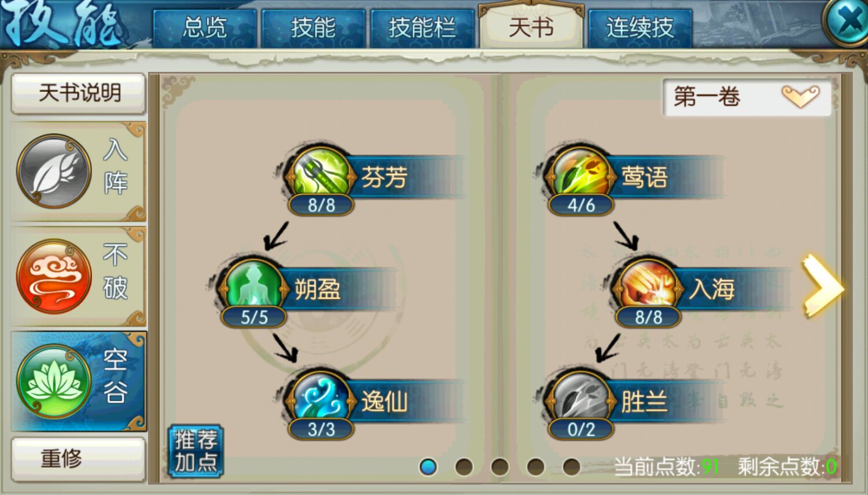Open the 天书说明 description button
The width and height of the screenshot is (868, 495).
click(78, 93)
